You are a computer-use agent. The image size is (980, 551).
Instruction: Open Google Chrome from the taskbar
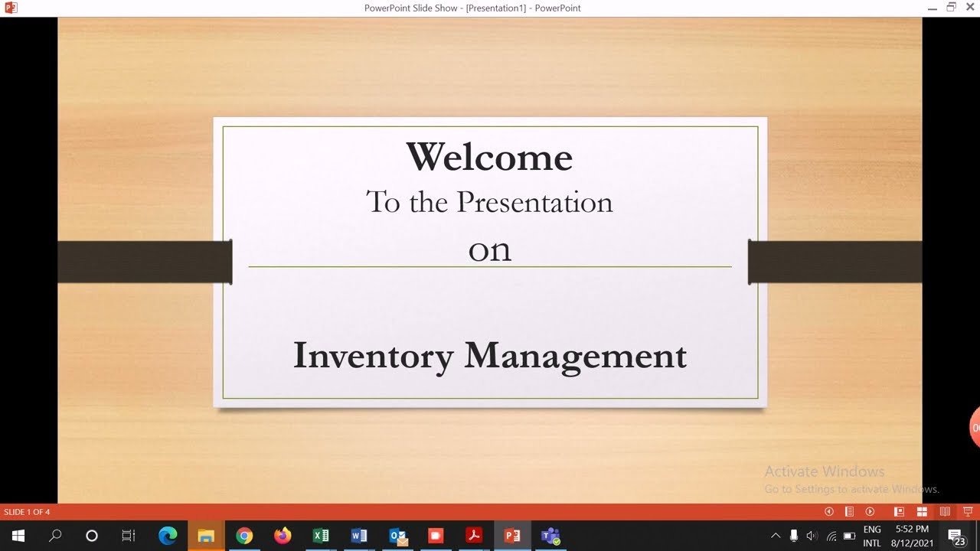(244, 536)
